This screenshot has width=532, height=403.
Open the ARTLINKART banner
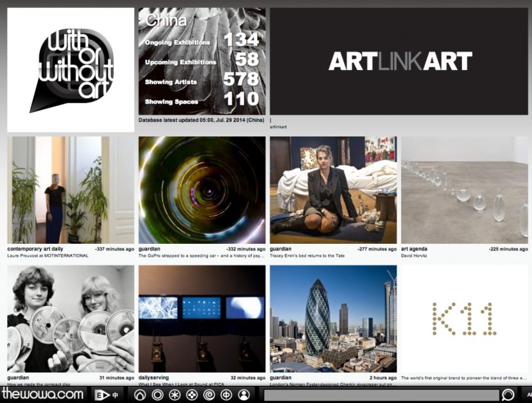399,61
